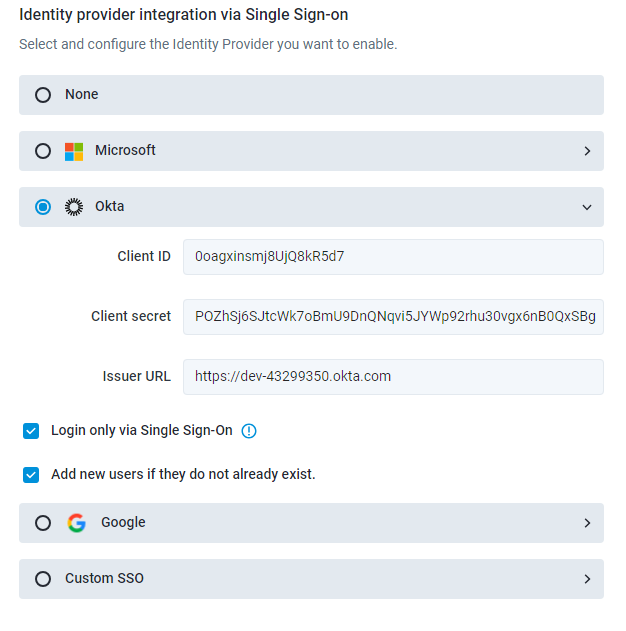626x631 pixels.
Task: Collapse the Okta section chevron
Action: pyautogui.click(x=587, y=207)
